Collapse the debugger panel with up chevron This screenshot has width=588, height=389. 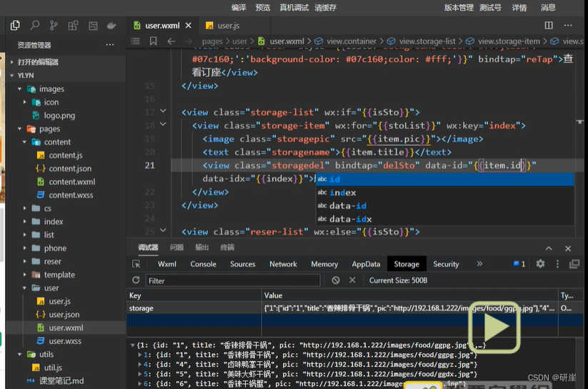(549, 249)
